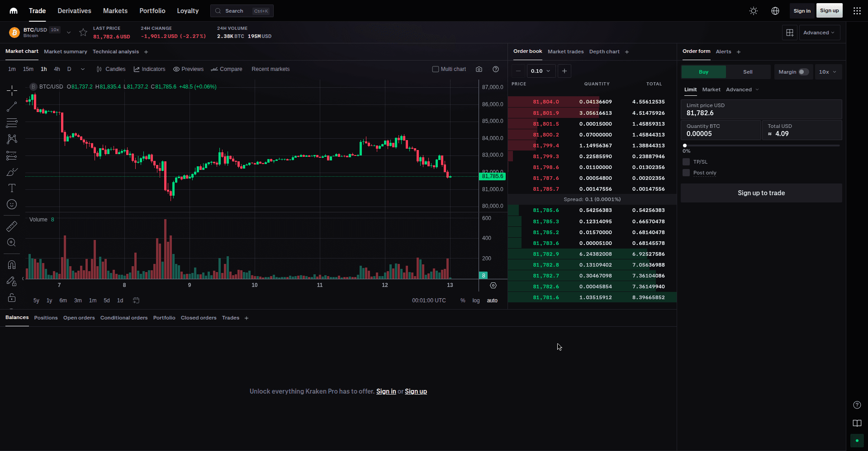
Task: Open documentation book icon on right sidebar
Action: click(857, 423)
